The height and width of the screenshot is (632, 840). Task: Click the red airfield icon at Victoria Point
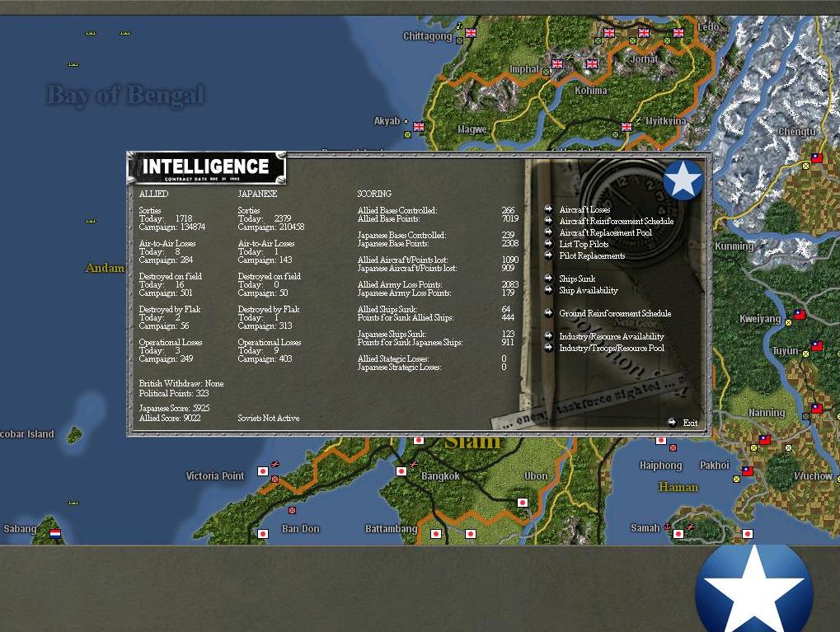coord(275,465)
